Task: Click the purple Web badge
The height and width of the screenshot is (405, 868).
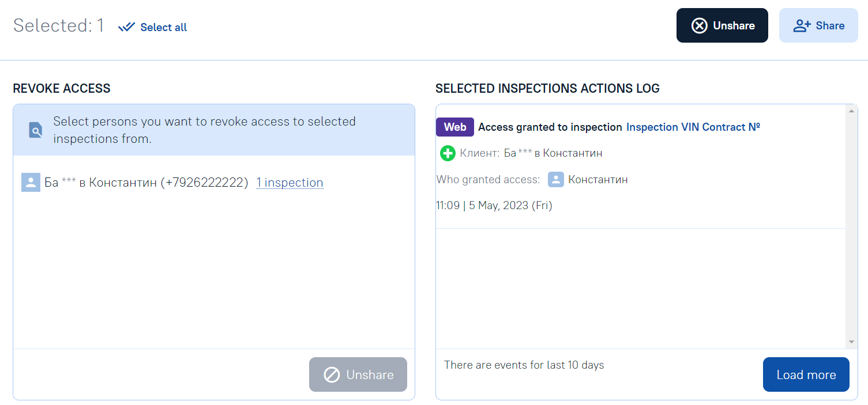Action: coord(455,127)
